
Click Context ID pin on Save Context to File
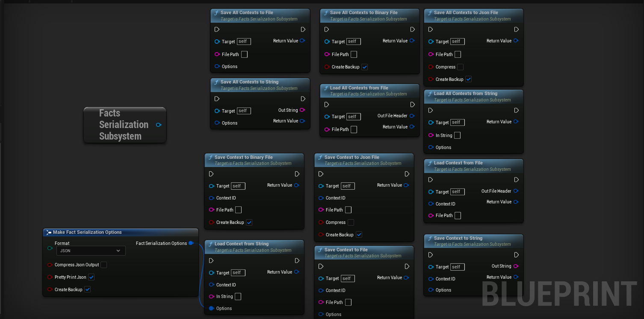pyautogui.click(x=321, y=290)
